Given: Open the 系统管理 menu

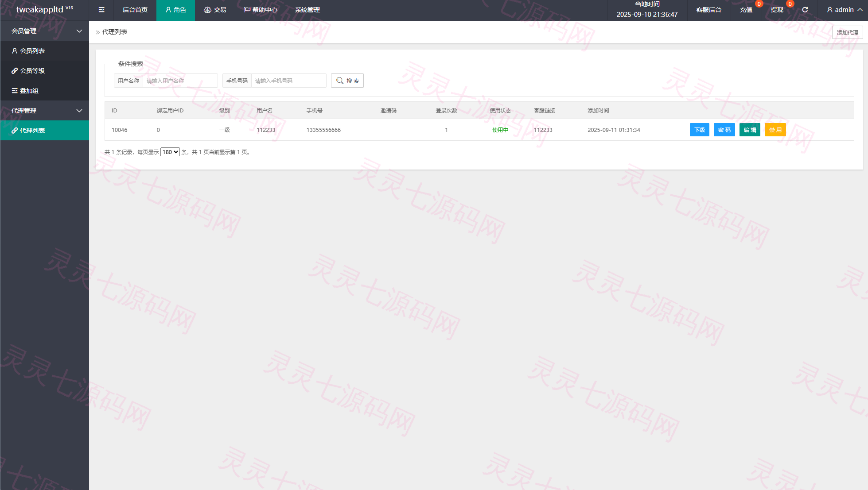Looking at the screenshot, I should point(307,10).
